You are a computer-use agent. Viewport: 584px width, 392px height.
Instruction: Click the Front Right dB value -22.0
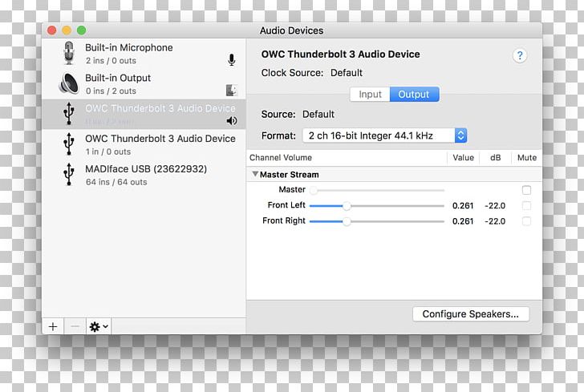pyautogui.click(x=495, y=221)
